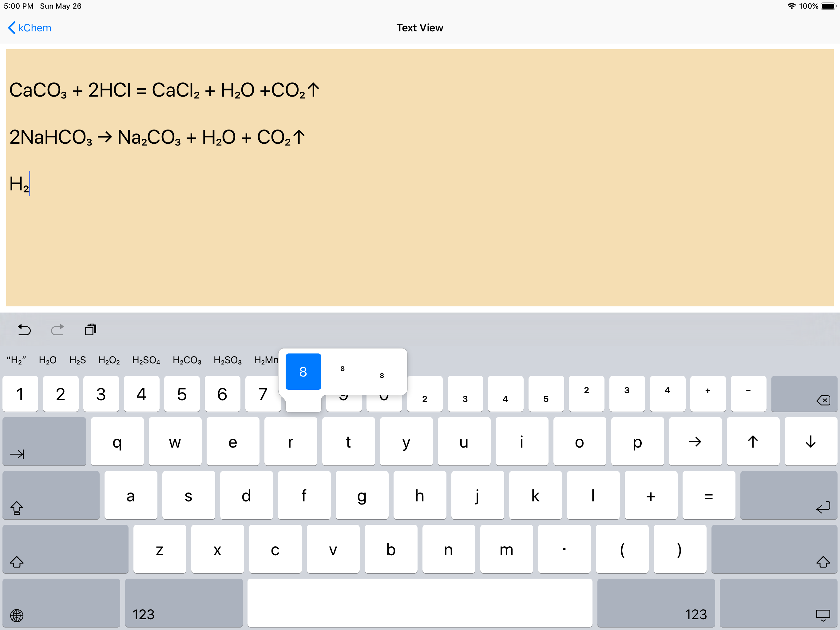The height and width of the screenshot is (630, 840).
Task: Tap the superscript 3 key
Action: [x=627, y=394]
